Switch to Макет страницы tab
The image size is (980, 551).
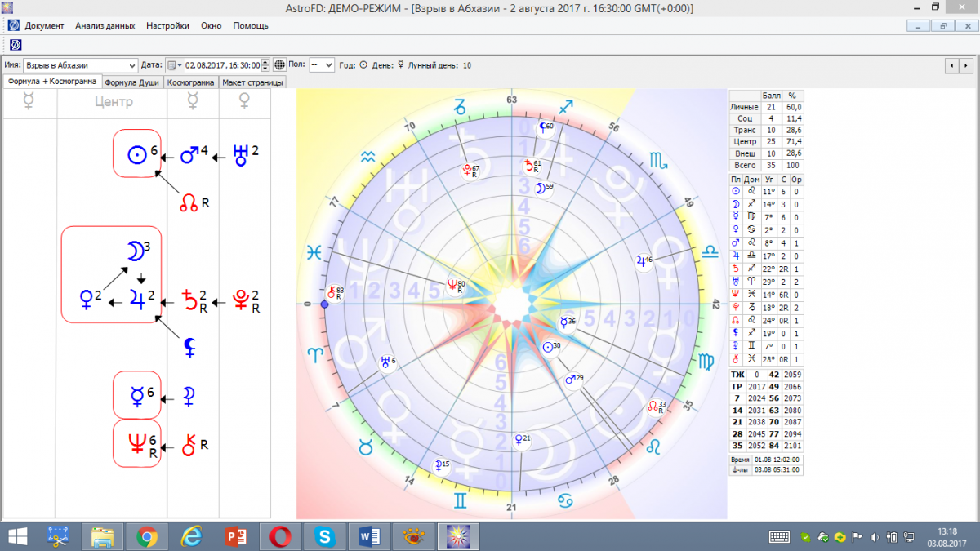click(x=252, y=82)
